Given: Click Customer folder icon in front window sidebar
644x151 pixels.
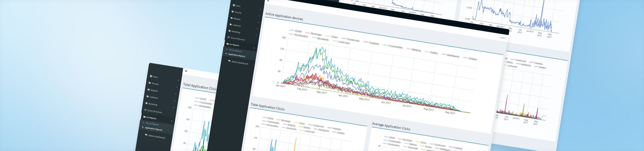Looking at the screenshot, I should click(231, 24).
